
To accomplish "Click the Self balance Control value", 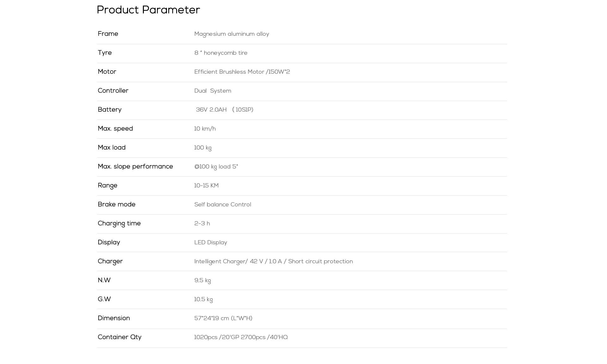I will pyautogui.click(x=223, y=205).
